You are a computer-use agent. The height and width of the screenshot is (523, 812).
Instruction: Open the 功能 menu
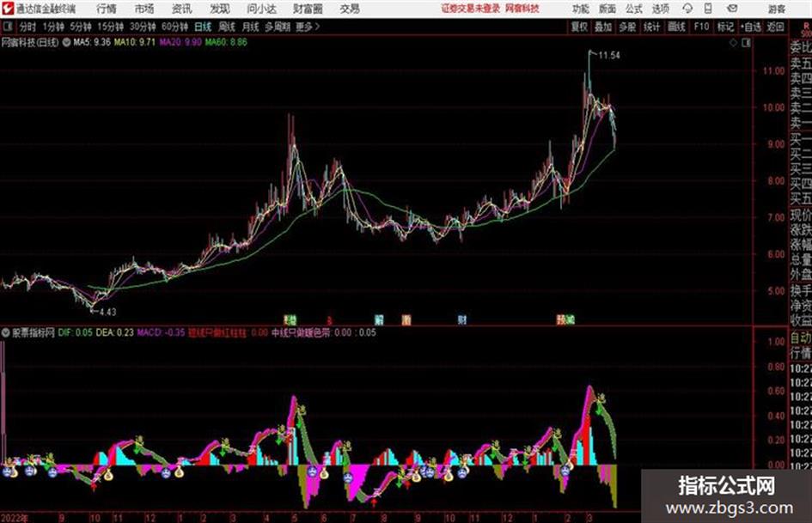581,9
